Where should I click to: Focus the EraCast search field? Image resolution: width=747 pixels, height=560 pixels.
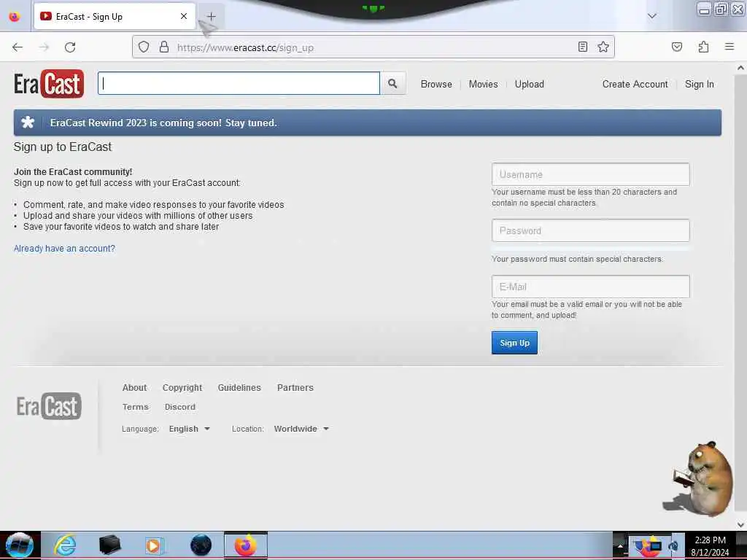coord(239,83)
